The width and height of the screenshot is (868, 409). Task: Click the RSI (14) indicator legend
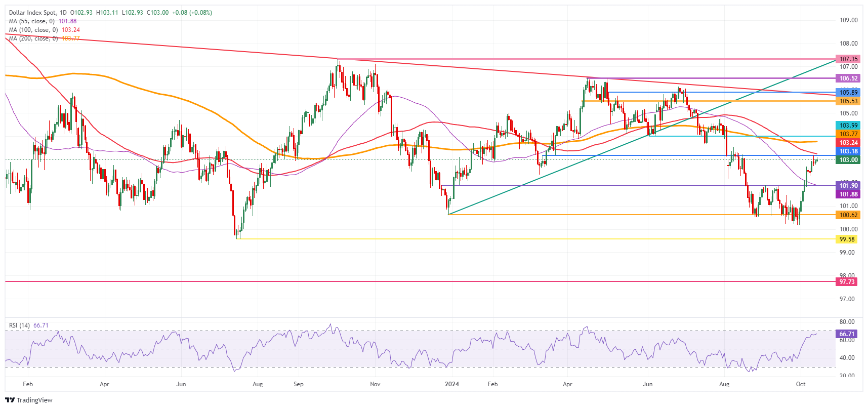click(19, 325)
